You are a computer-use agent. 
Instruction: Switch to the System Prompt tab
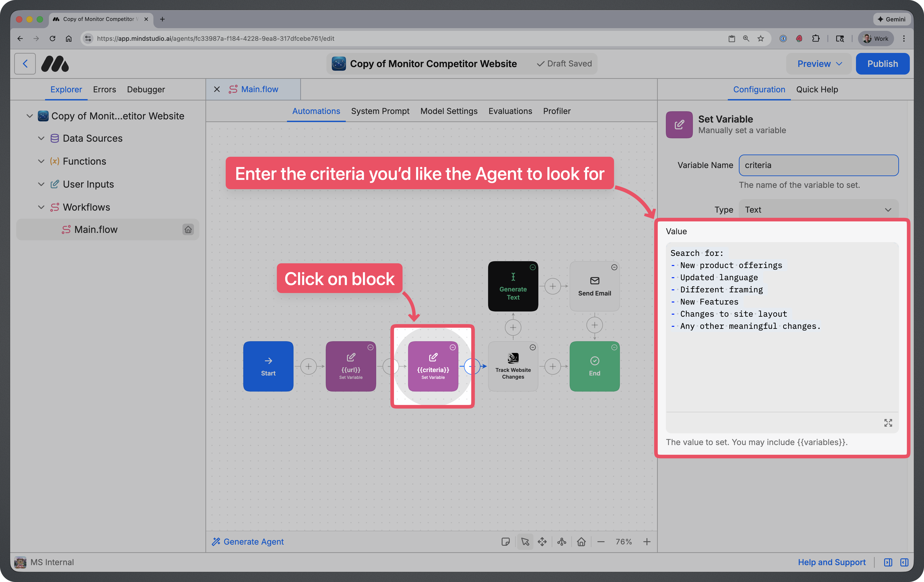(380, 111)
